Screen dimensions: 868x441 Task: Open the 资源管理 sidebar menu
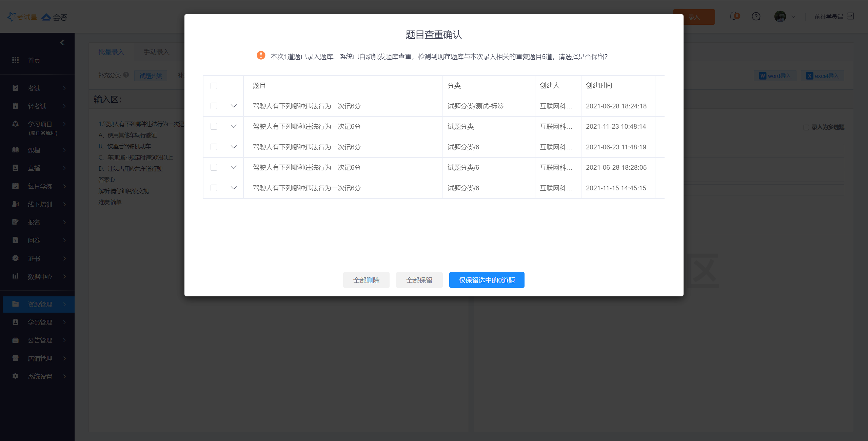40,304
